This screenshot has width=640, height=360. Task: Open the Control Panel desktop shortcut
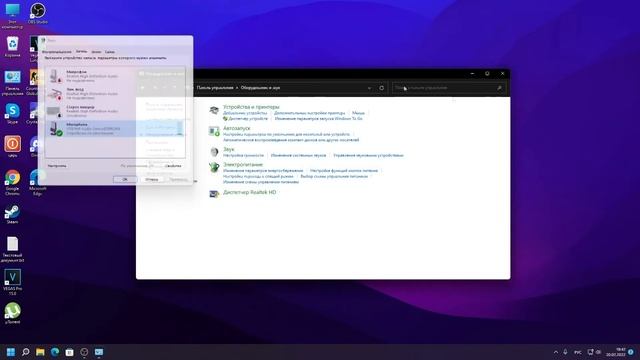click(x=12, y=83)
